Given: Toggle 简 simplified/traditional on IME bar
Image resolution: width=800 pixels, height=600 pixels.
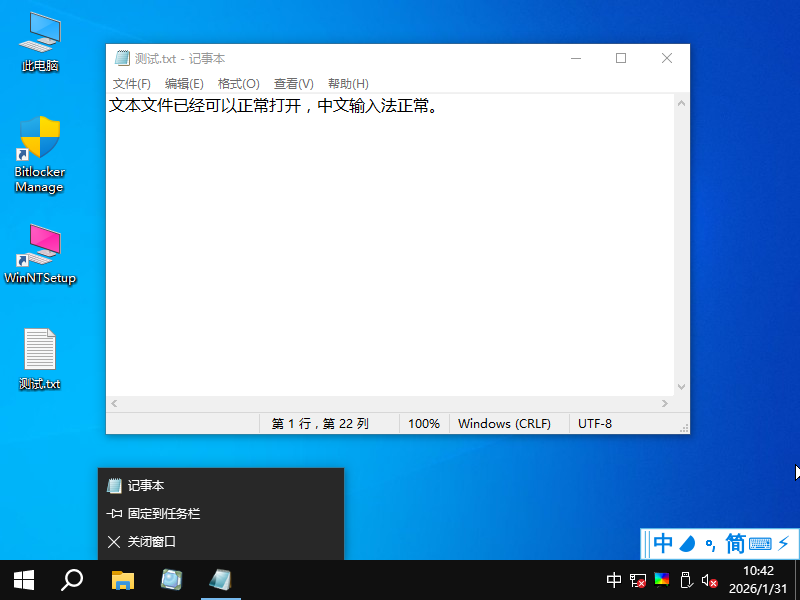Looking at the screenshot, I should tap(735, 544).
